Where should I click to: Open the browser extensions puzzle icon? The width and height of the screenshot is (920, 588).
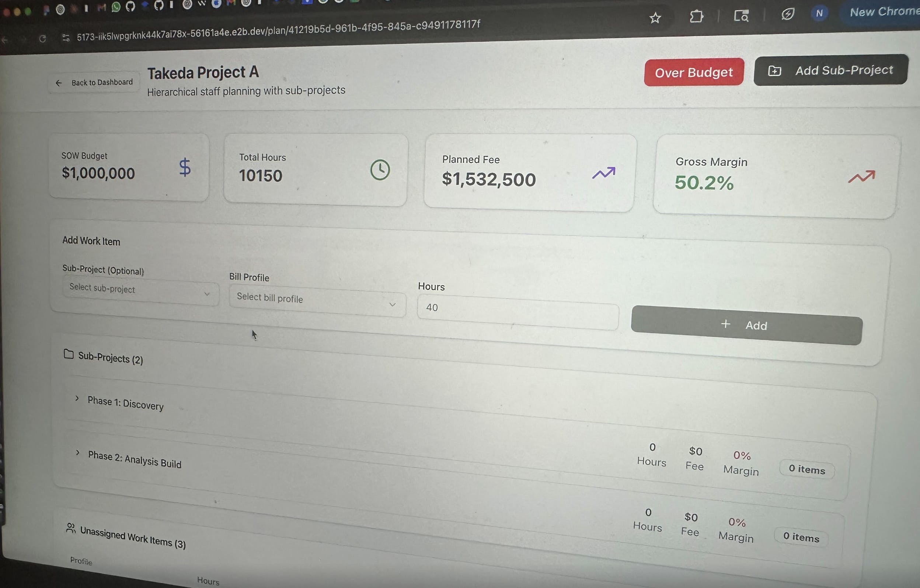[x=696, y=17]
